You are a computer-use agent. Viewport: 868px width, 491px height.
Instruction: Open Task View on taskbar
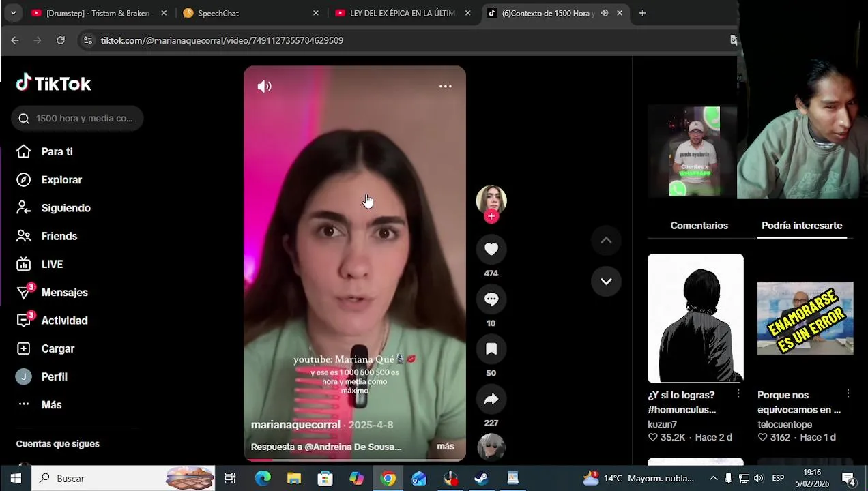tap(231, 479)
